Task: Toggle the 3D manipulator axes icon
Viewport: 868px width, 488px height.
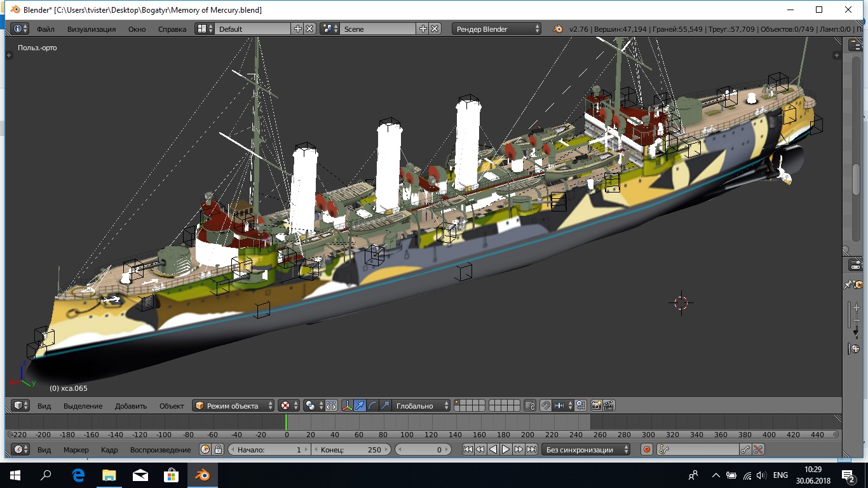Action: pyautogui.click(x=348, y=405)
